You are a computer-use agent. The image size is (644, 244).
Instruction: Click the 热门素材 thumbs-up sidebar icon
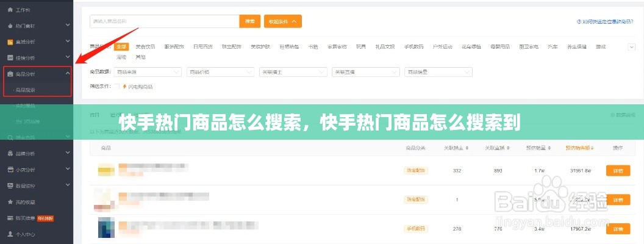pyautogui.click(x=10, y=26)
